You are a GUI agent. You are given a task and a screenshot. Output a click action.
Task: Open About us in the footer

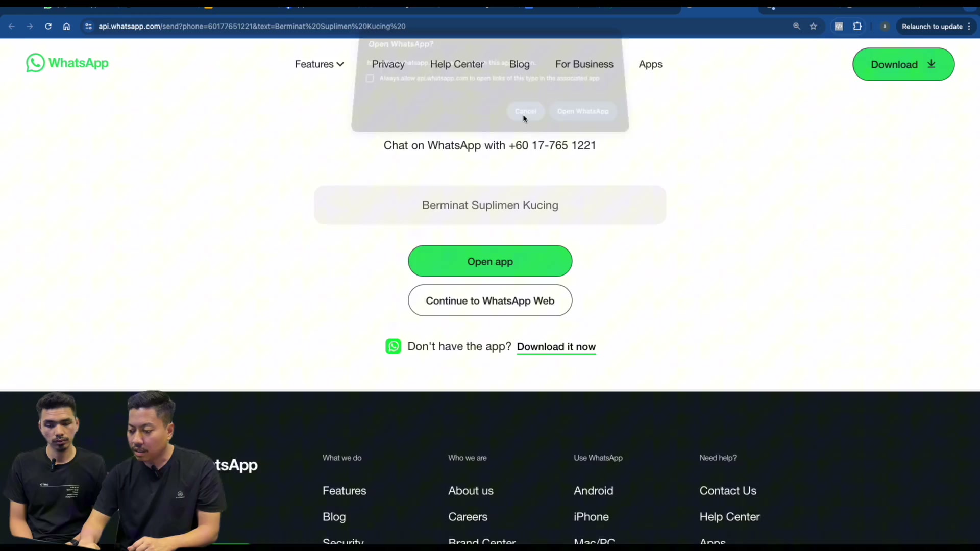click(471, 491)
